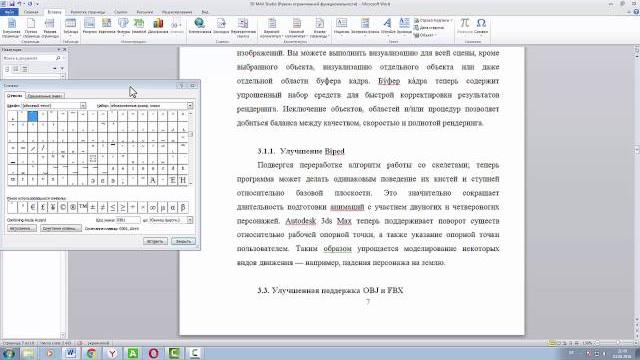The width and height of the screenshot is (640, 360).
Task: Expand the Font dropdown in Symbol dialog
Action: (83, 106)
